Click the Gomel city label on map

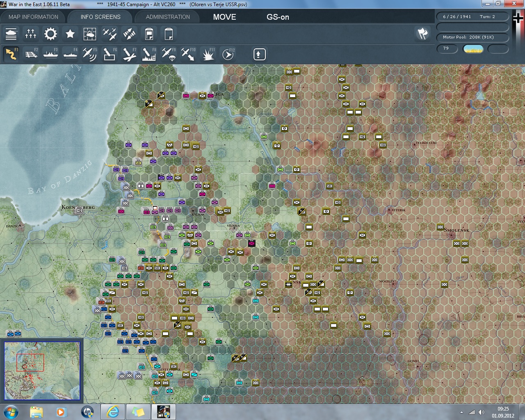[413, 361]
